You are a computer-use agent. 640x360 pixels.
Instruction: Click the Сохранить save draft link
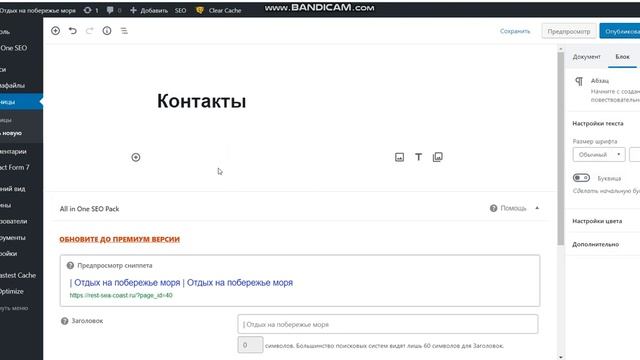(515, 31)
